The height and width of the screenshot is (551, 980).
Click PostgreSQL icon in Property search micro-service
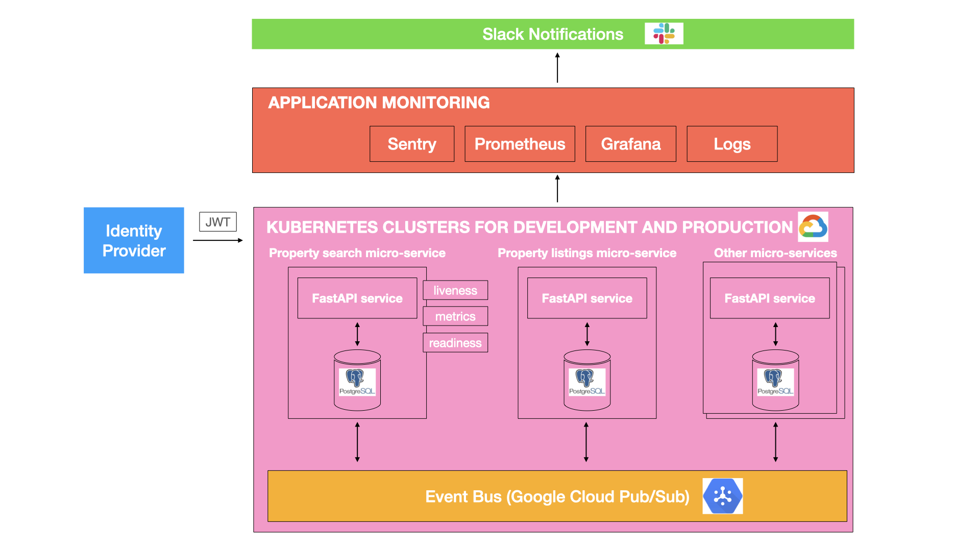[x=357, y=382]
